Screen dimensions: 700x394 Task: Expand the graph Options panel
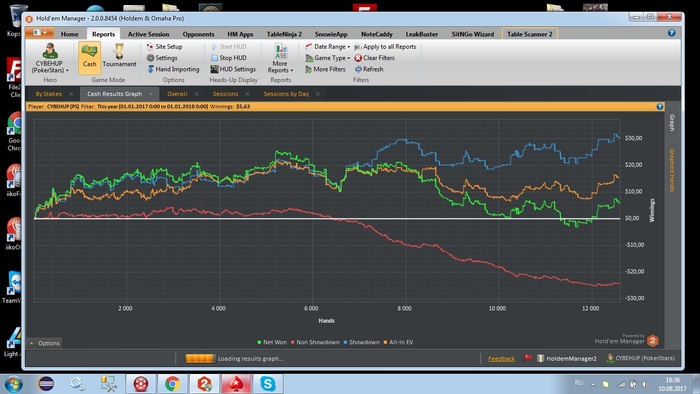click(x=45, y=343)
